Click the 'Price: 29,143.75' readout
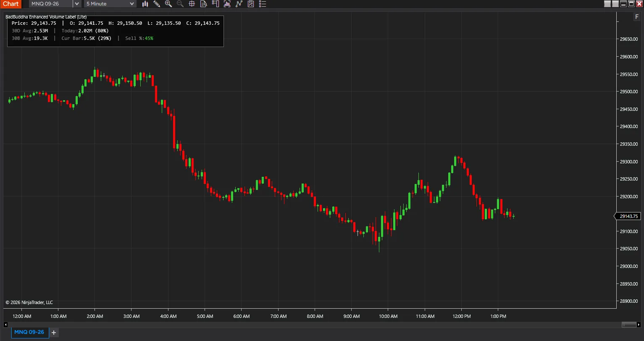 coord(34,23)
